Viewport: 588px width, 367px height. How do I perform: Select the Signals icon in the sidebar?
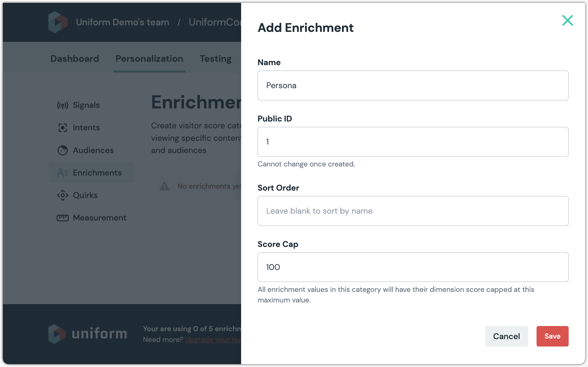63,105
